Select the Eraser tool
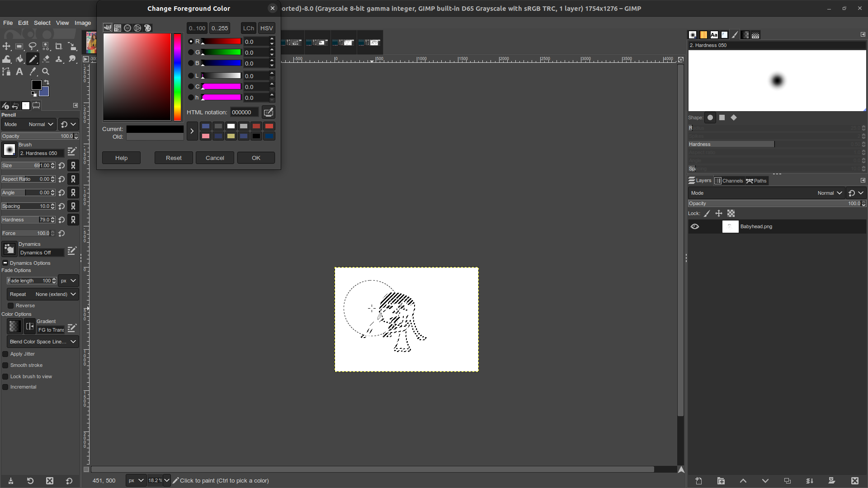Viewport: 868px width, 488px height. [x=46, y=59]
